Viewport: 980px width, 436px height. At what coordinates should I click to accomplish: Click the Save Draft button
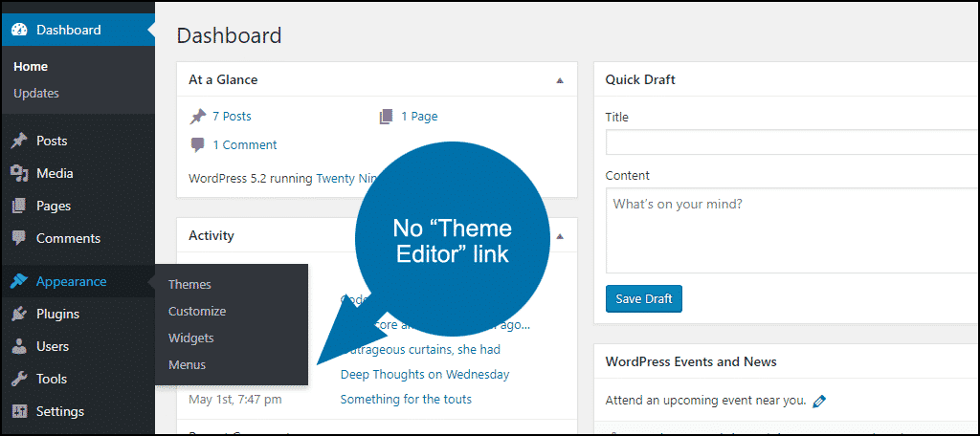coord(644,299)
